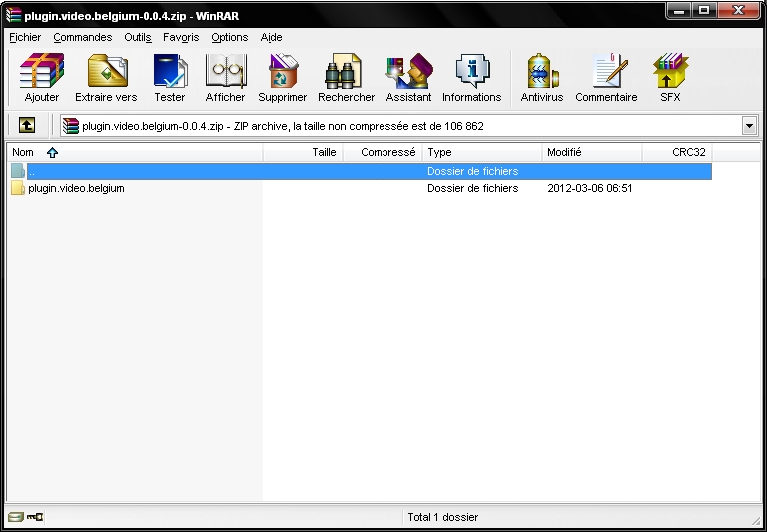The height and width of the screenshot is (532, 767).
Task: Go up one folder level
Action: pos(27,125)
